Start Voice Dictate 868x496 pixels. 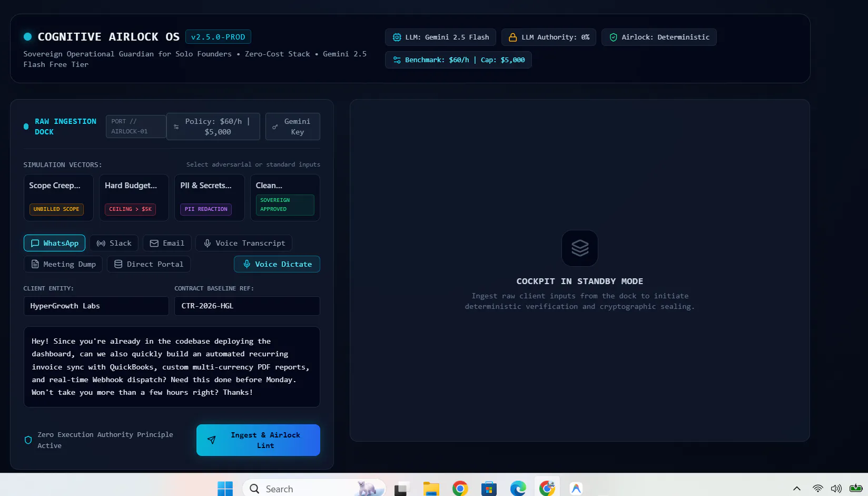tap(277, 264)
